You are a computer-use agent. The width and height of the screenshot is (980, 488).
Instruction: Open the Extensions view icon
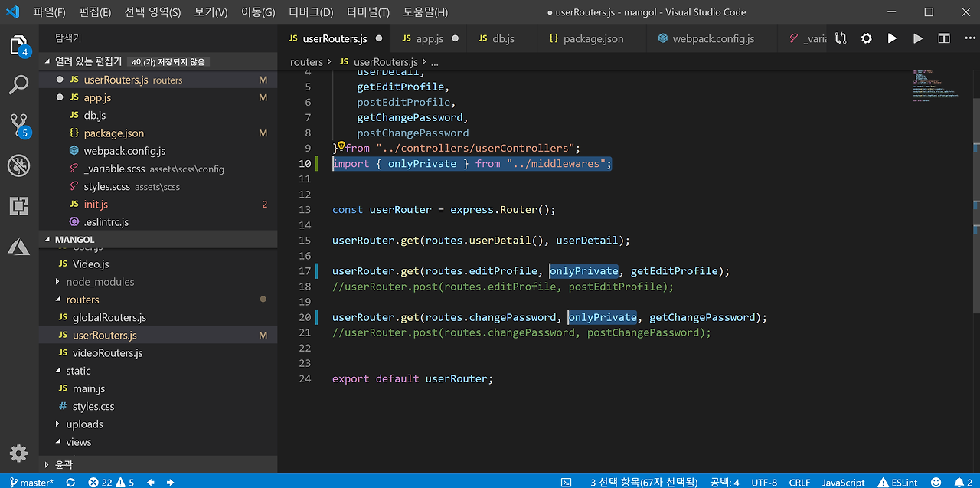coord(19,205)
